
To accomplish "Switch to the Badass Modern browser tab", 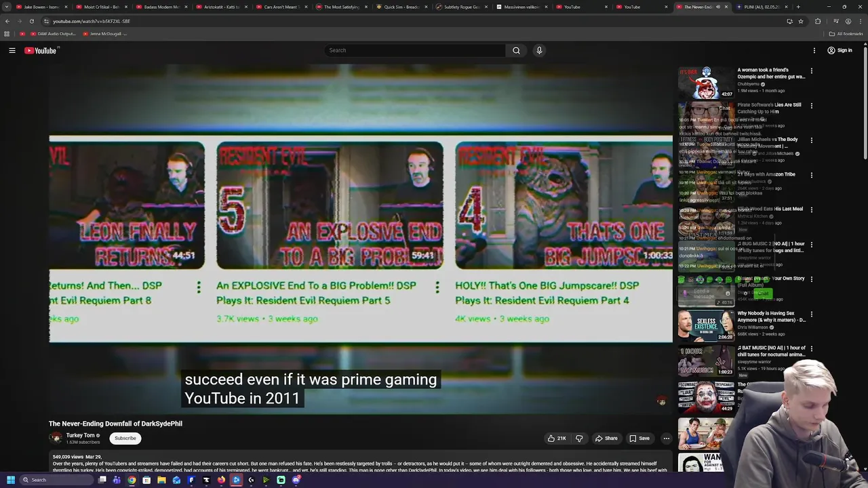I will tap(161, 7).
